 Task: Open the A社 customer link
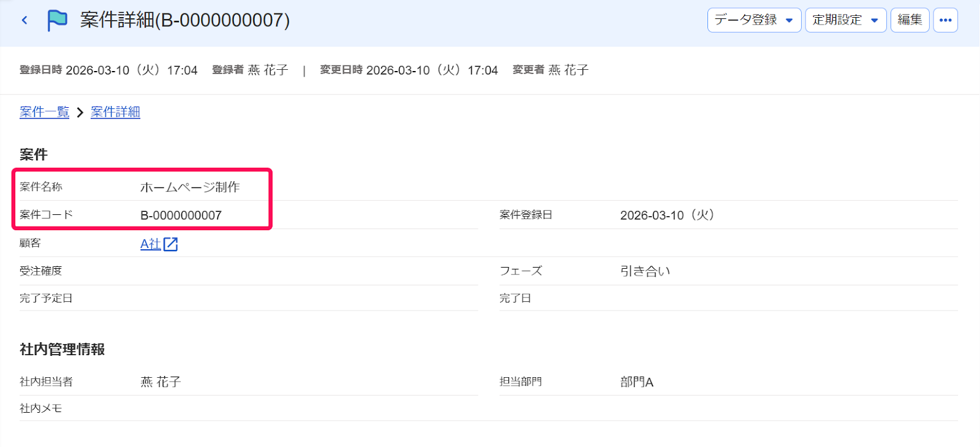pos(151,244)
